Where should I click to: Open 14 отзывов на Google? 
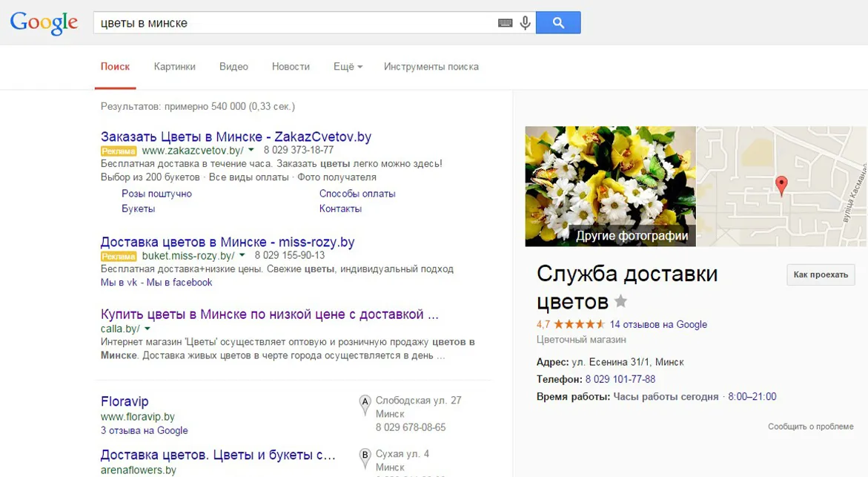coord(658,324)
